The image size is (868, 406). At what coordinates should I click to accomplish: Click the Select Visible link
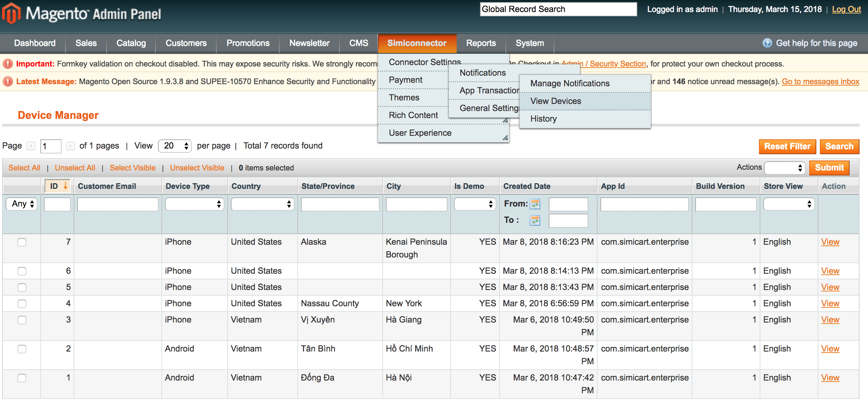[x=132, y=168]
